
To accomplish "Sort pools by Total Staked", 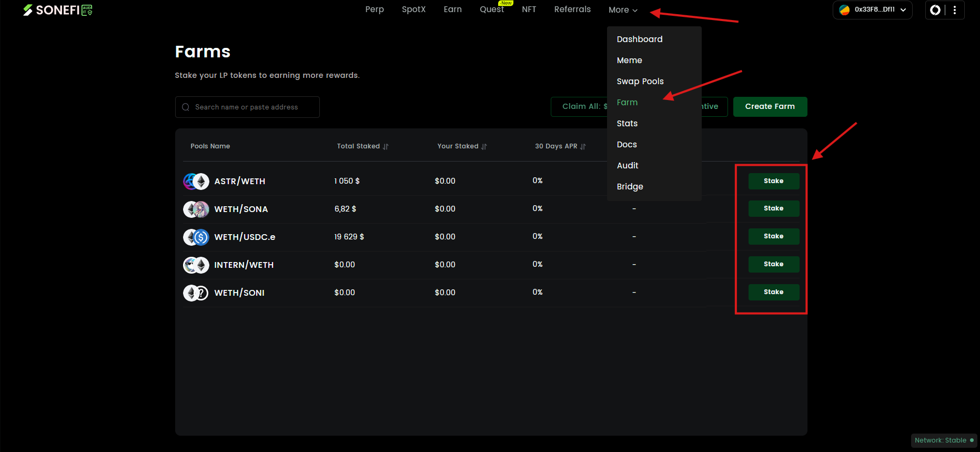I will 386,147.
